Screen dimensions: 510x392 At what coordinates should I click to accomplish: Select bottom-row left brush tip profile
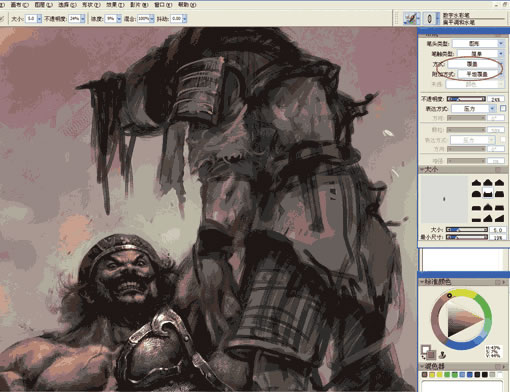[477, 219]
